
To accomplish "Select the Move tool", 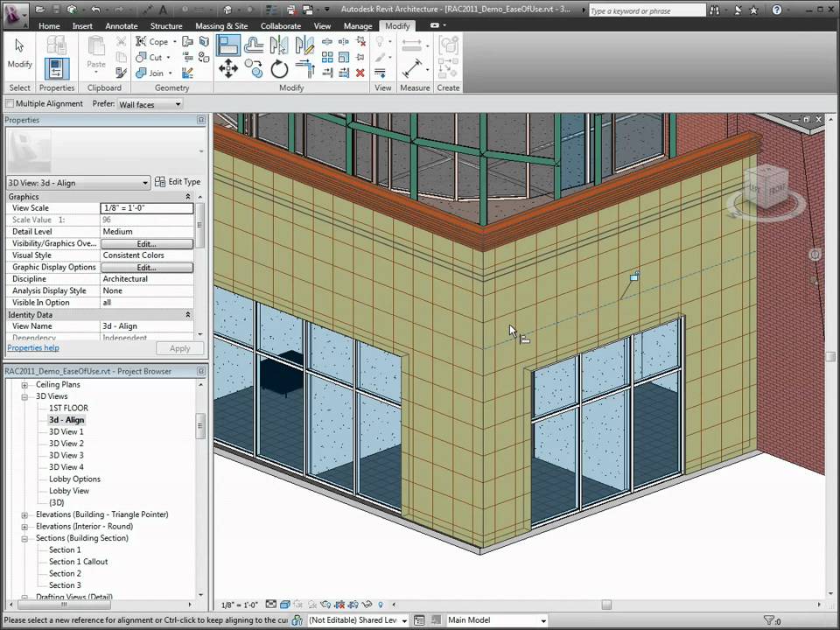I will [228, 68].
